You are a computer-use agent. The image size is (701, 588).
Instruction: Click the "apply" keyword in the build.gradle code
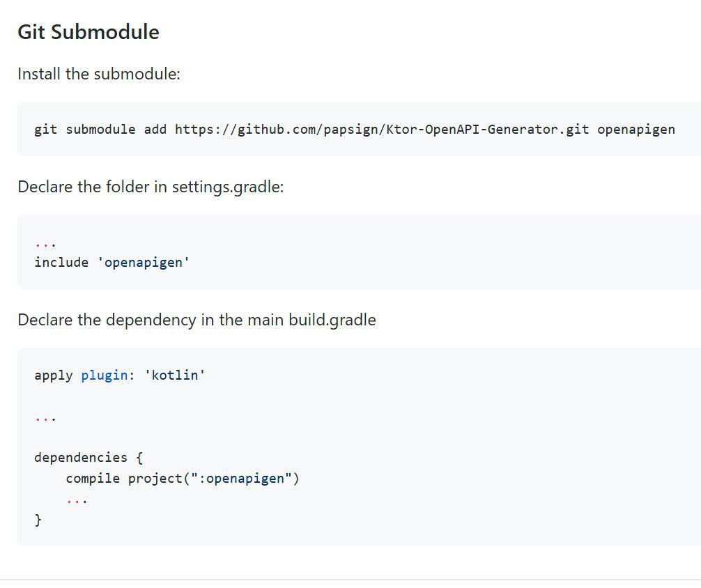coord(53,375)
